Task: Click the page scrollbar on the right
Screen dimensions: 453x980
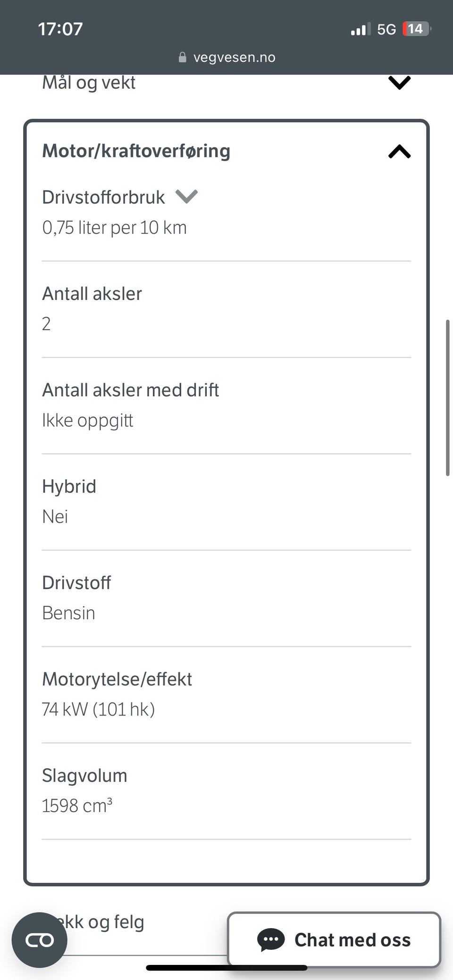Action: click(447, 398)
